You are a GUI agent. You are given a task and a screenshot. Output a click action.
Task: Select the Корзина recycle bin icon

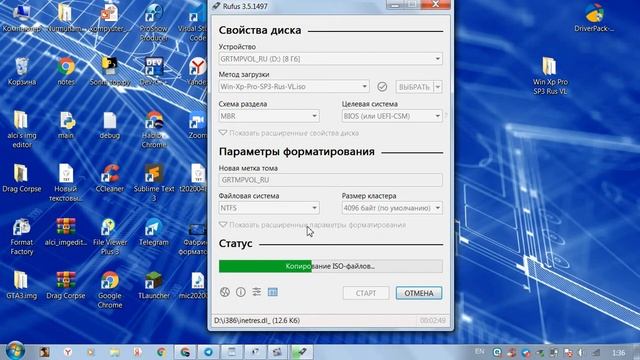coord(22,71)
